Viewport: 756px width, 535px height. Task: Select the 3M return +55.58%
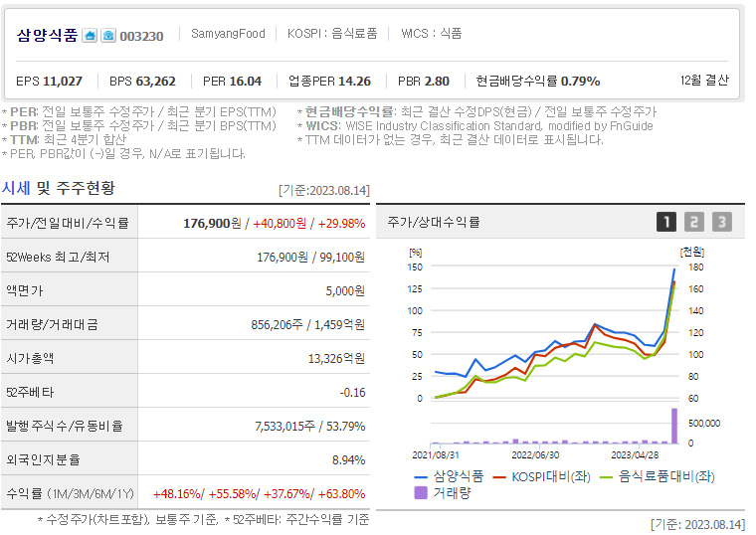(232, 494)
